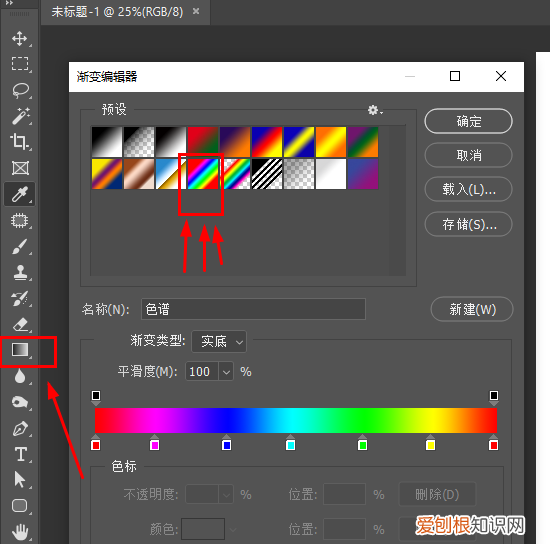Select the Type tool
Viewport: 550px width, 544px height.
(x=20, y=454)
